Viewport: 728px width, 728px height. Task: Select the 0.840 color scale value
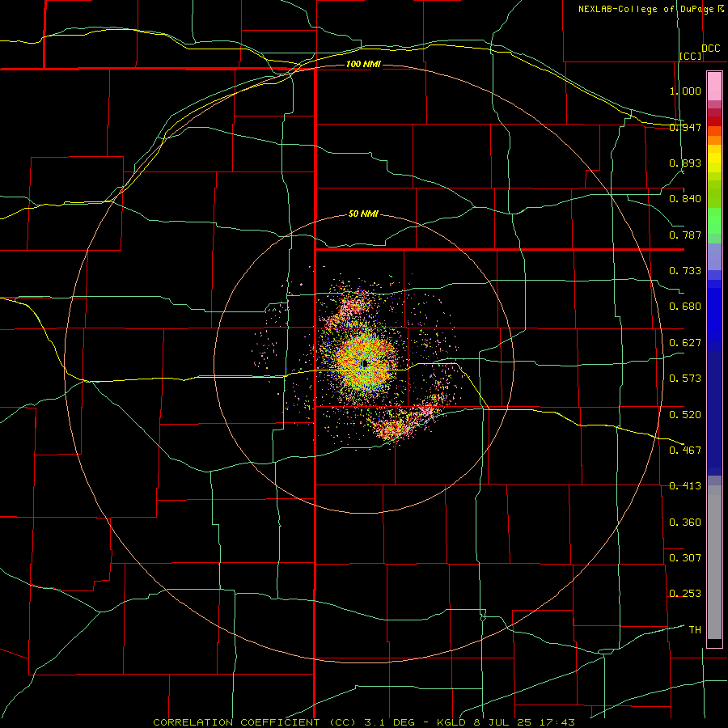click(x=685, y=199)
